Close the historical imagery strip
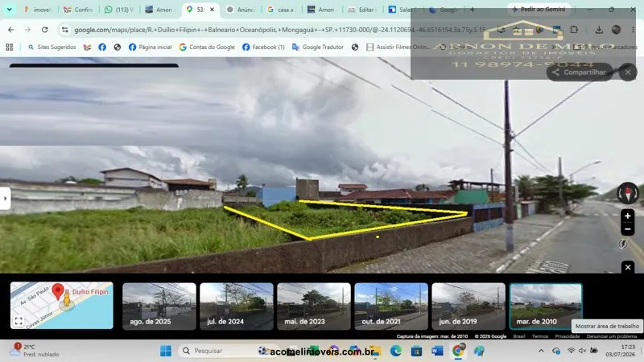Image resolution: width=644 pixels, height=362 pixels. 628,267
